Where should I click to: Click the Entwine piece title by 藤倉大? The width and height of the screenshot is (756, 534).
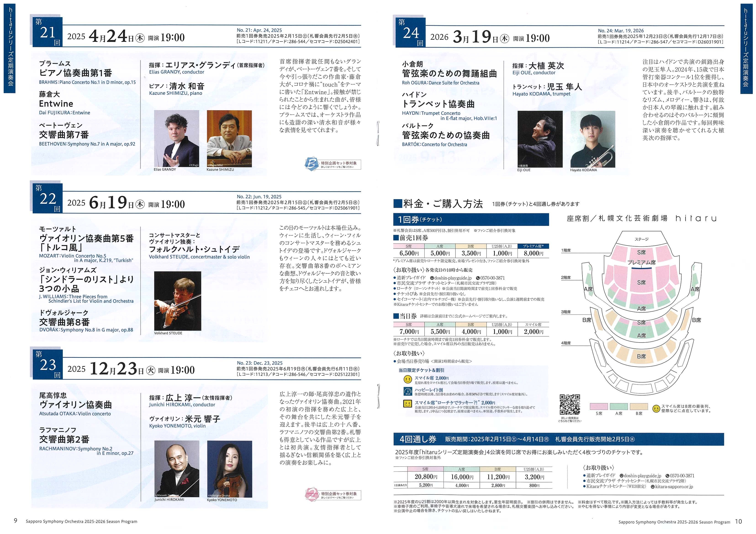coord(56,104)
